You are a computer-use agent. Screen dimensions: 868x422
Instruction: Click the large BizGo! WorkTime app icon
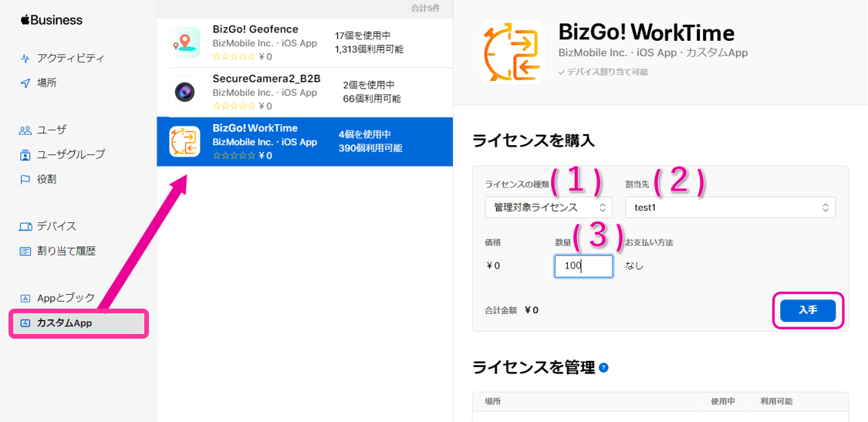click(x=512, y=52)
